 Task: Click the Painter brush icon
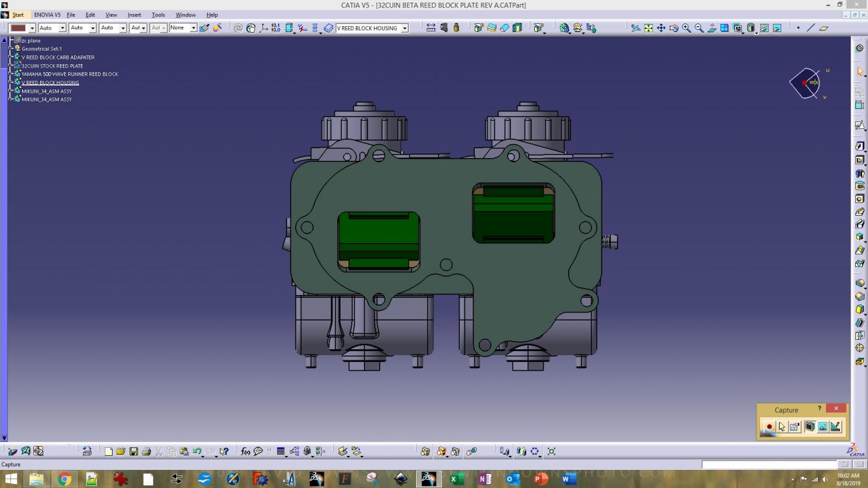204,28
